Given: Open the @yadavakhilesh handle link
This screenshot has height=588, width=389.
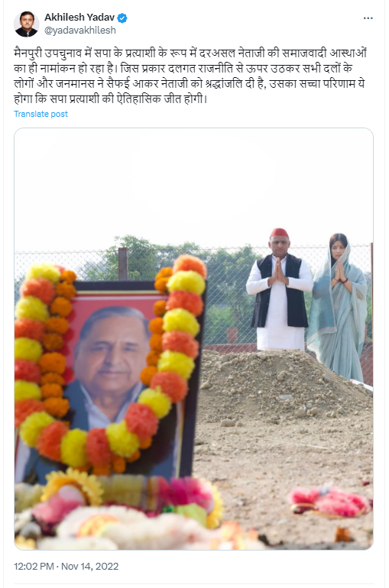Looking at the screenshot, I should 80,31.
